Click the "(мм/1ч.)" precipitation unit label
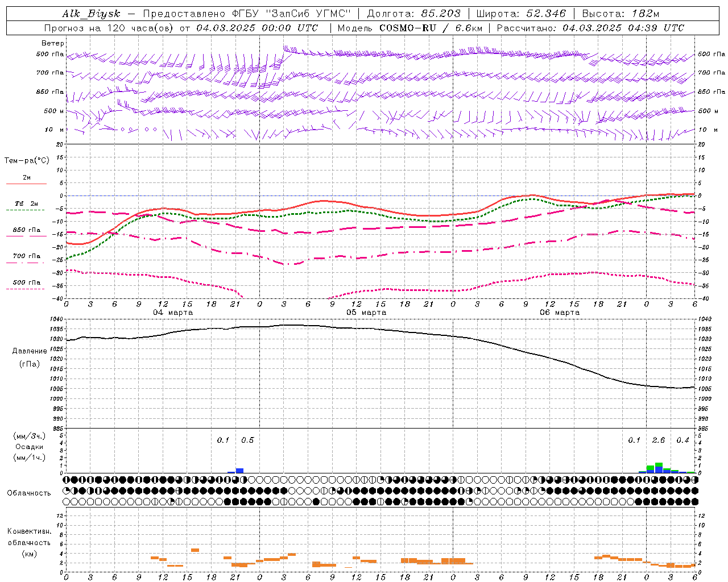Screen dimensions: 728x582 coord(30,458)
